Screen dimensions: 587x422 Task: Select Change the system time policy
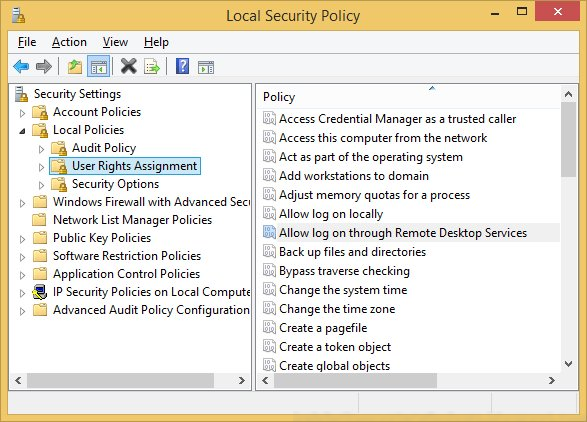click(x=343, y=290)
